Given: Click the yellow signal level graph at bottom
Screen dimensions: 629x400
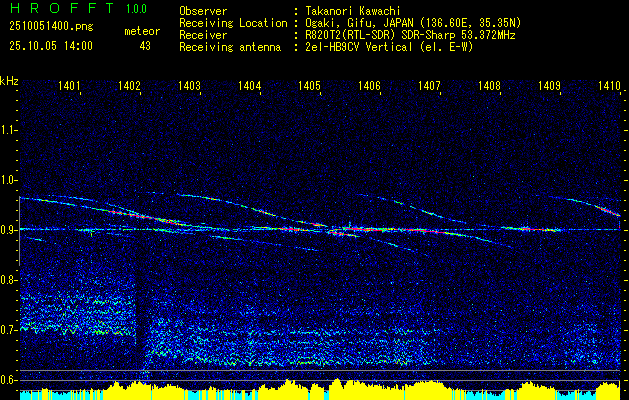Looking at the screenshot, I should 320,390.
